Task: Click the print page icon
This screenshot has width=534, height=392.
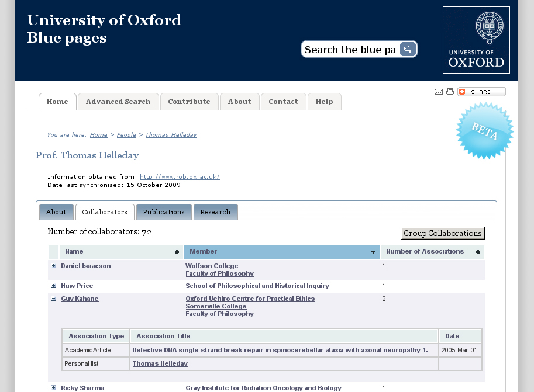Action: click(x=450, y=91)
